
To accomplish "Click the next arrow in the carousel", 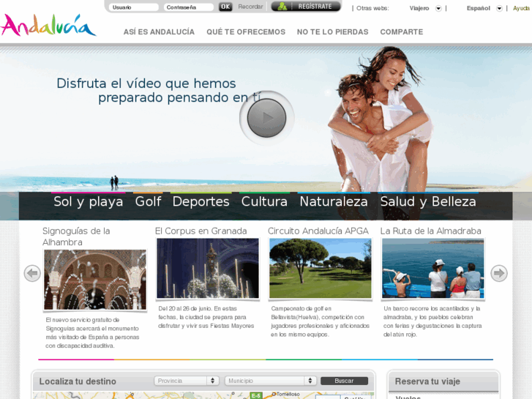I will point(499,273).
